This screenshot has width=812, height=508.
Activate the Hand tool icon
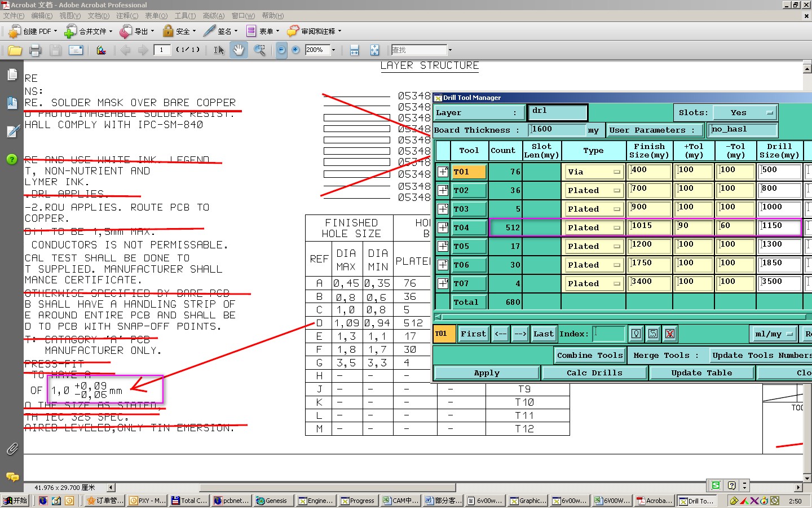[x=239, y=50]
